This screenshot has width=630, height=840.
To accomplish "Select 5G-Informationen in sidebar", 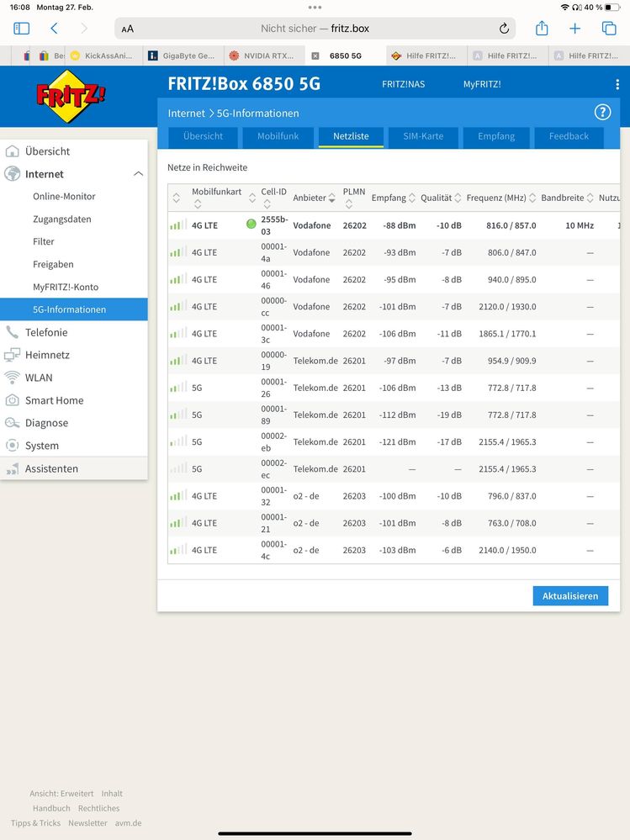I will pos(74,309).
